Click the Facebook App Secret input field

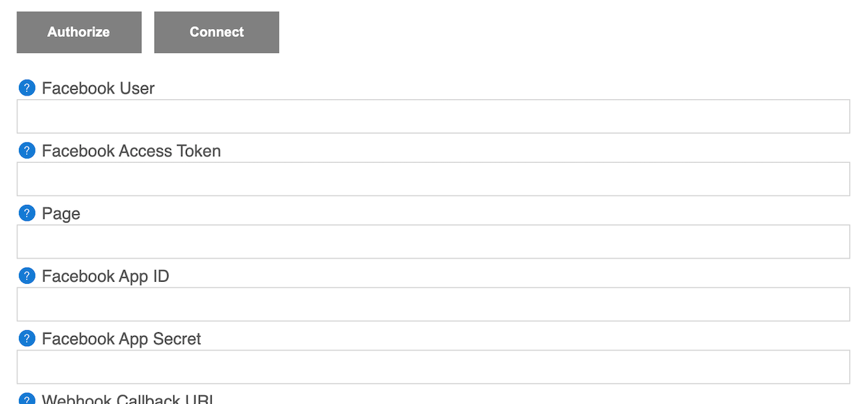pyautogui.click(x=433, y=367)
